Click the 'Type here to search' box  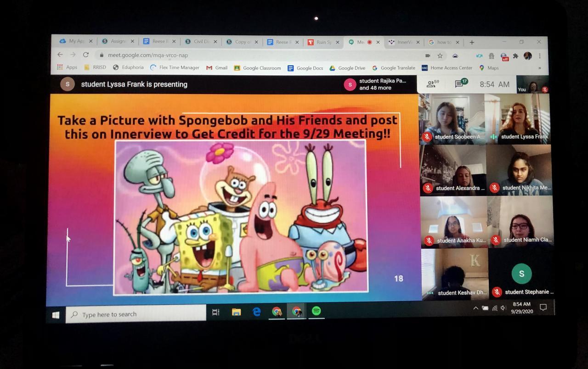136,314
